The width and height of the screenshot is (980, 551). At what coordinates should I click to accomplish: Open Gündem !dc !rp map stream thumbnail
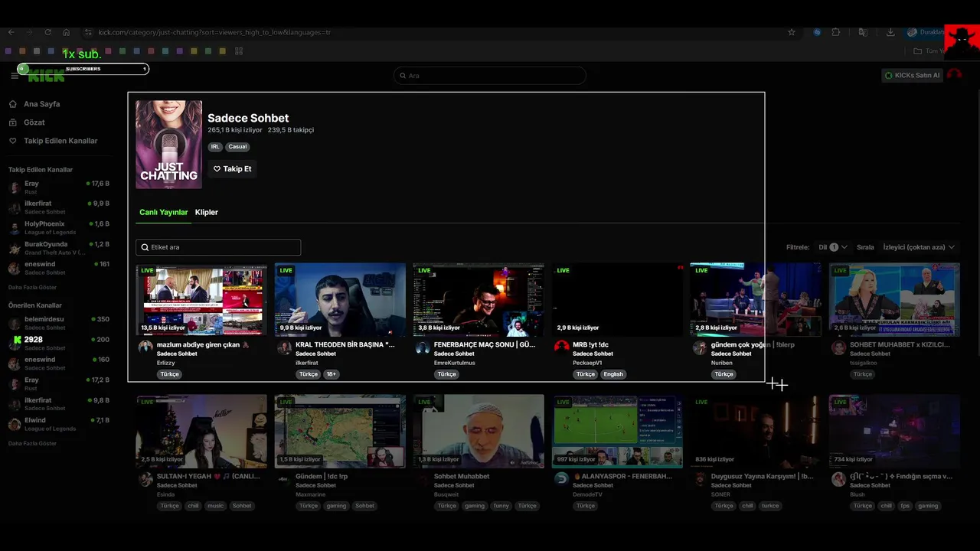[340, 431]
